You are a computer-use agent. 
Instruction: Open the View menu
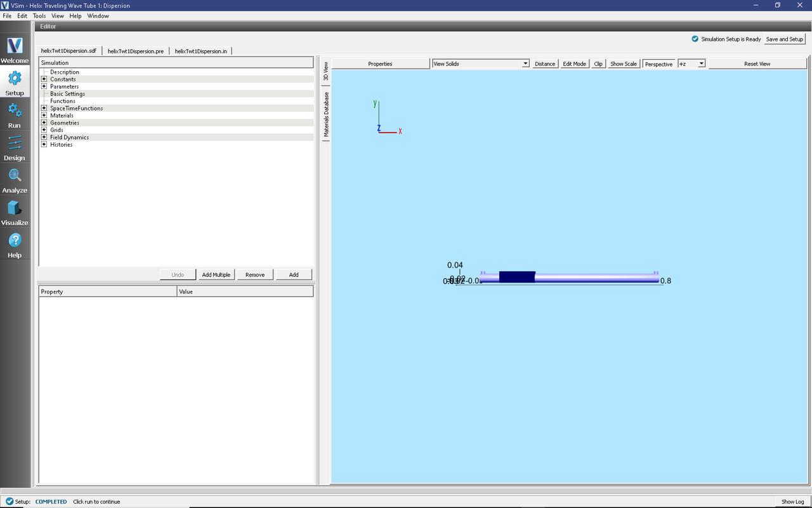[x=58, y=16]
